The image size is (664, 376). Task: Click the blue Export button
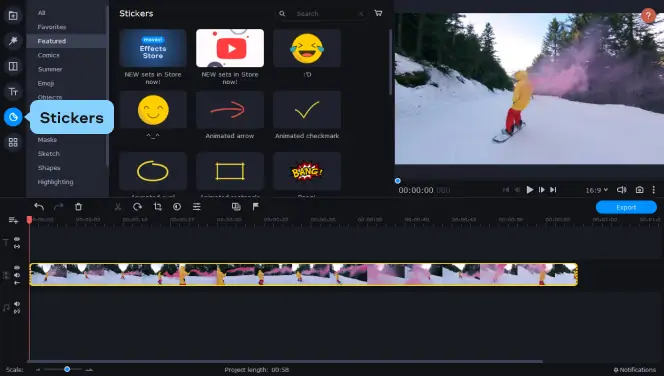(626, 207)
